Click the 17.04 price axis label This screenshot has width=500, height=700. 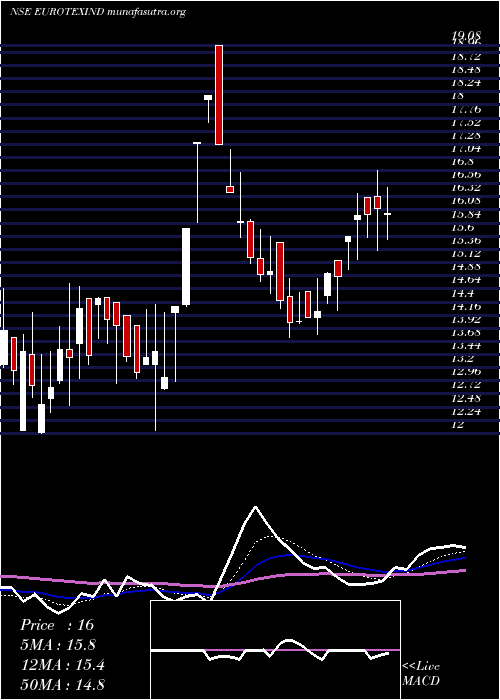click(x=466, y=148)
